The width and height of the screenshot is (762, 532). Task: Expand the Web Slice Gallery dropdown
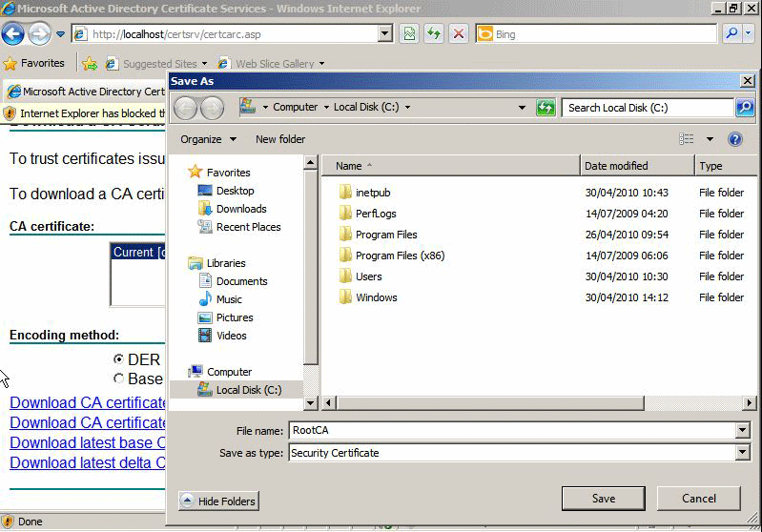pyautogui.click(x=321, y=64)
